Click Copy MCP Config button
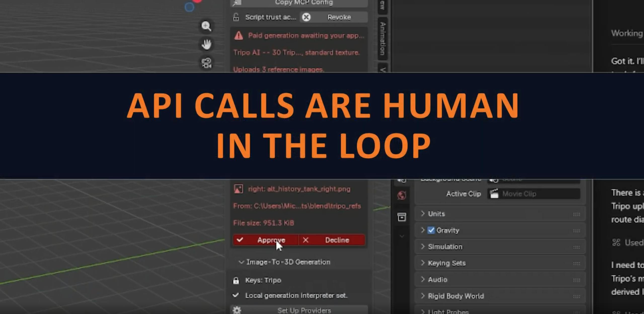This screenshot has height=314, width=644. tap(299, 3)
